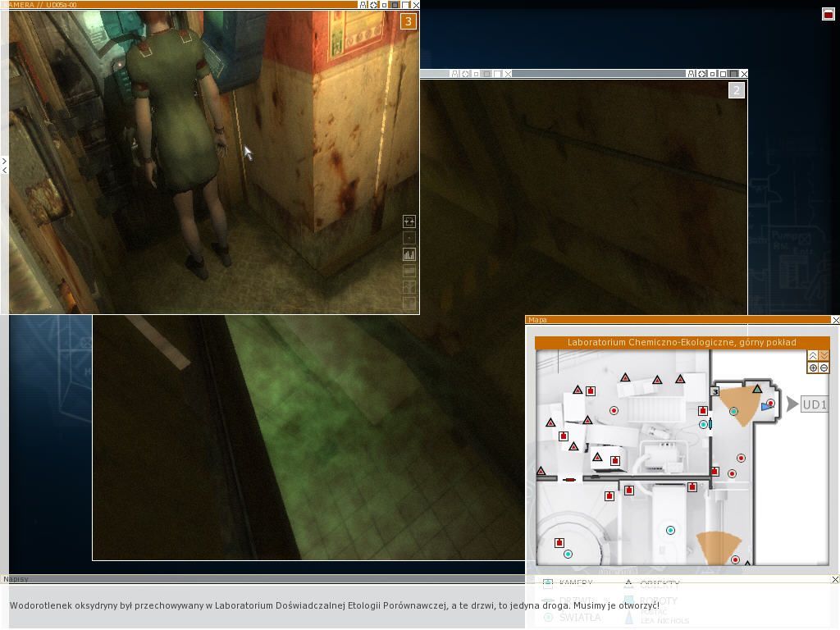Image resolution: width=840 pixels, height=630 pixels.
Task: Set camera 3 window to small size
Action: 384,5
